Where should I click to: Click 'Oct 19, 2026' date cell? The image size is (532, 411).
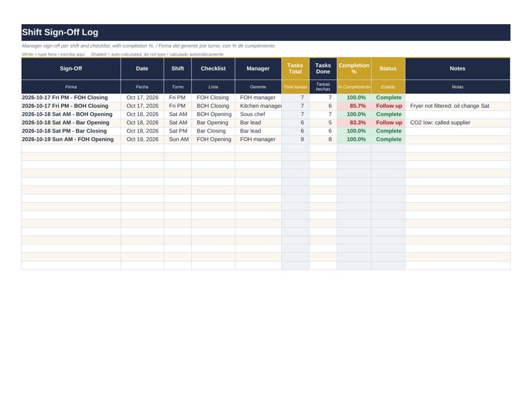(142, 140)
